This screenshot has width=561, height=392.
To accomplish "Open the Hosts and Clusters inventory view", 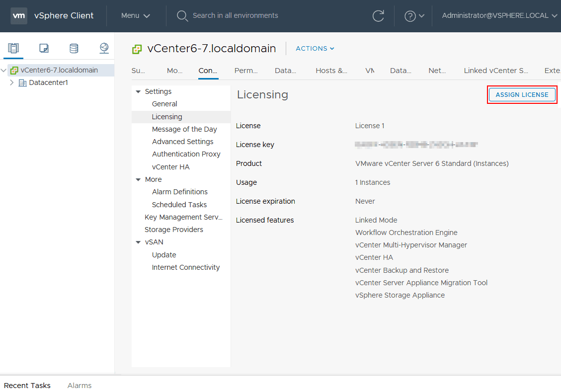I will (13, 48).
